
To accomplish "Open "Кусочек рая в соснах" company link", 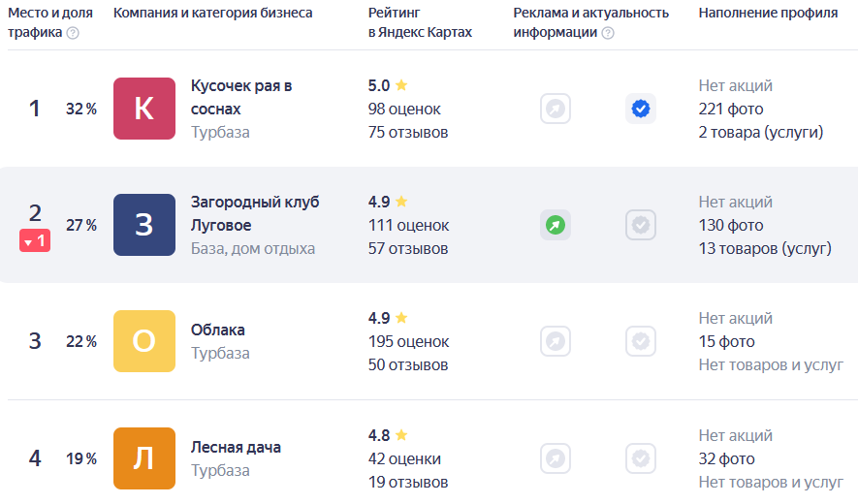I will click(x=241, y=97).
